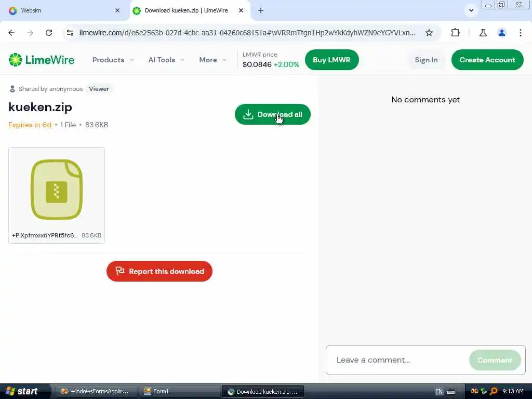The width and height of the screenshot is (532, 399).
Task: Click 'Expires in 6d' text
Action: pos(30,125)
